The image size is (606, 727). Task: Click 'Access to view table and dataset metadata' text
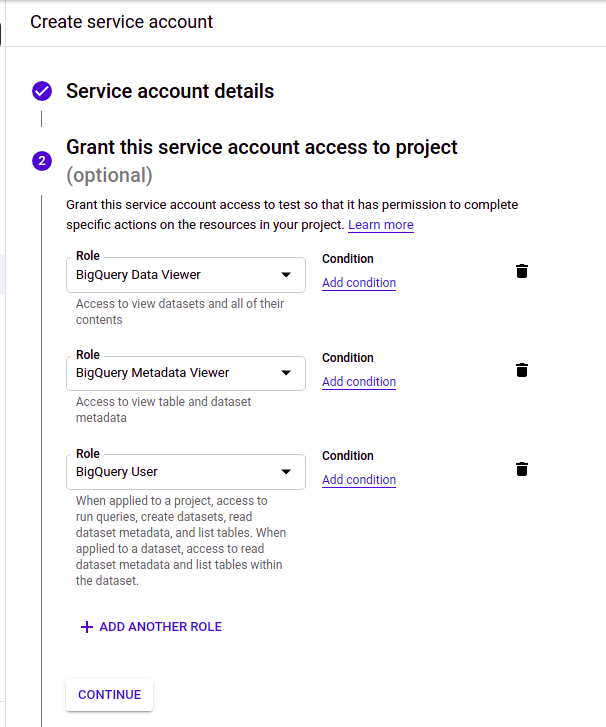pos(163,409)
